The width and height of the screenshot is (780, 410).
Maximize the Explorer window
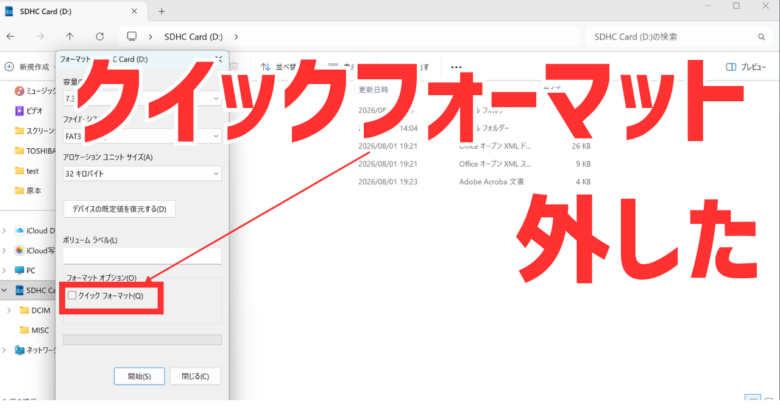(x=736, y=6)
